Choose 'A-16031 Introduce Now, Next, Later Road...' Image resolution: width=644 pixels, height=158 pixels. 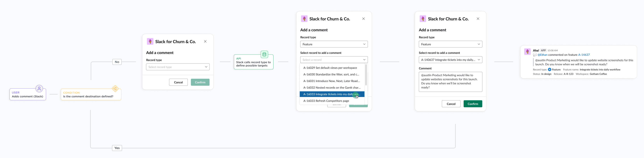(x=332, y=81)
